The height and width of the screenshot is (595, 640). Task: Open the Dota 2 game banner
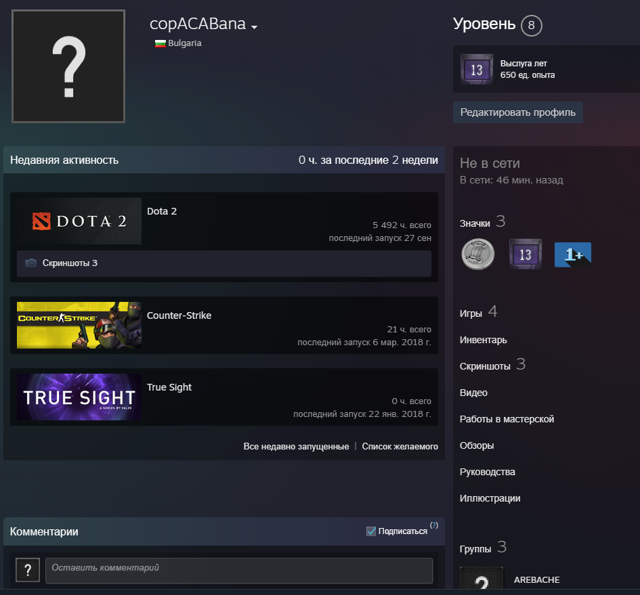[x=79, y=221]
